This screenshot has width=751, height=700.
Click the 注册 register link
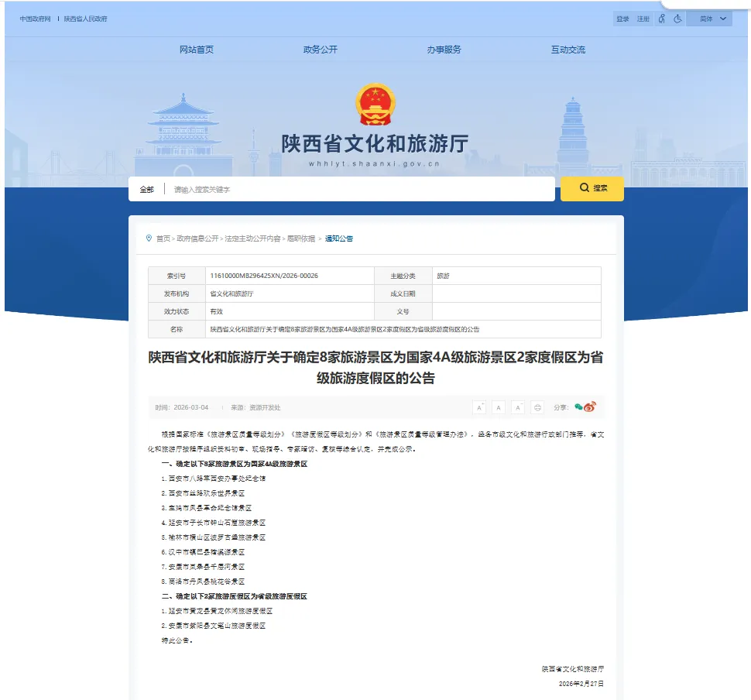click(643, 19)
